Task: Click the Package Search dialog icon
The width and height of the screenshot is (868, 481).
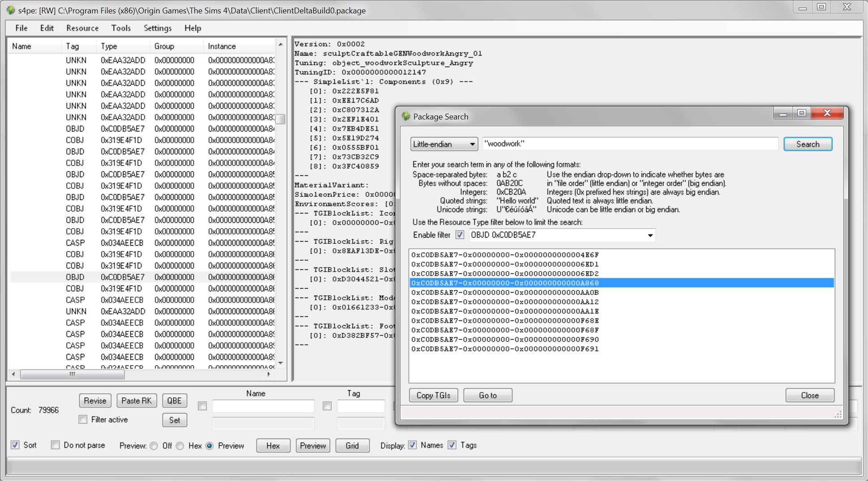Action: [x=406, y=116]
